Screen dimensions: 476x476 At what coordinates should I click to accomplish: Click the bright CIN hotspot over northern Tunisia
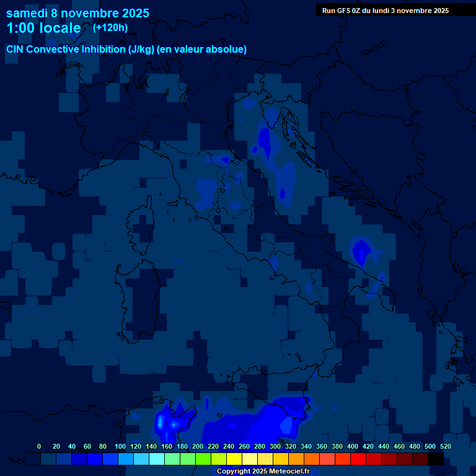161,423
